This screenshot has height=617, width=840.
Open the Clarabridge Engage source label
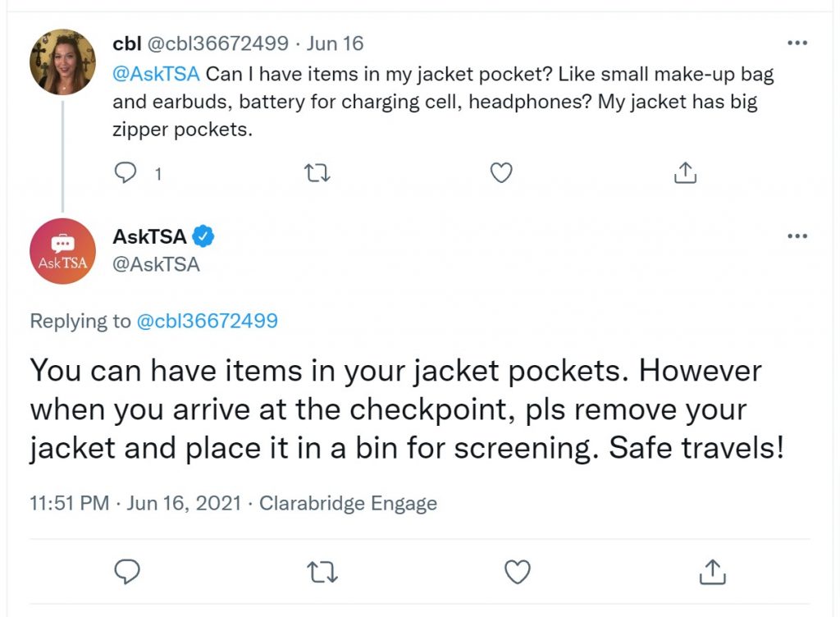point(348,504)
